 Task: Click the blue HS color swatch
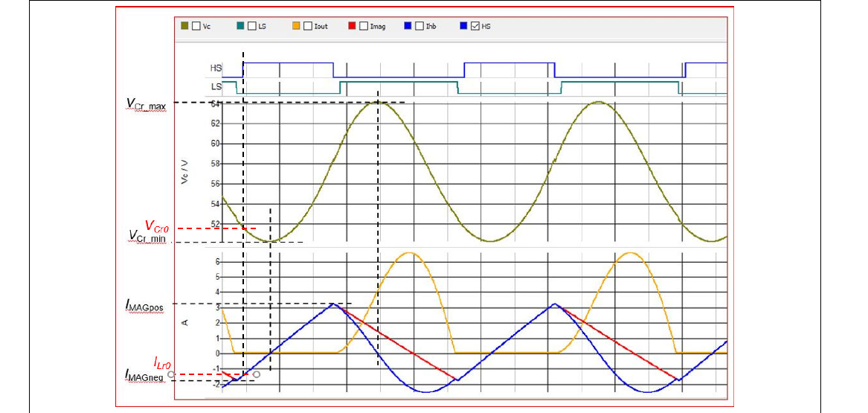[x=464, y=26]
